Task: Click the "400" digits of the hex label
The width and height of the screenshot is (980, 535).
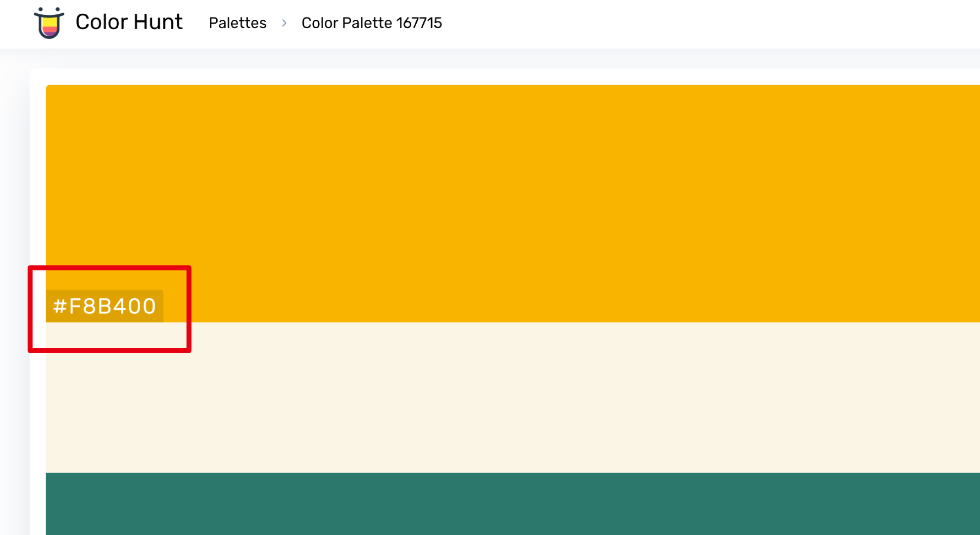Action: pos(135,306)
